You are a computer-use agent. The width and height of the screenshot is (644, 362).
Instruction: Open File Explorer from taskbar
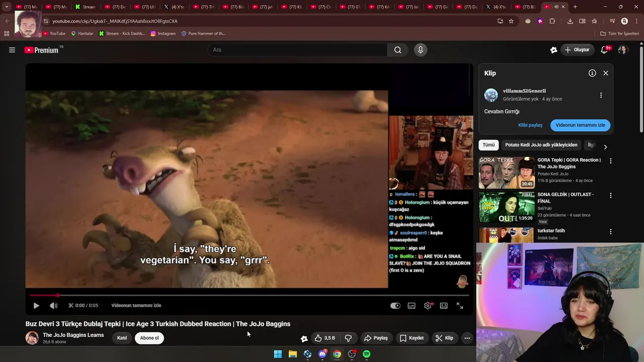pos(292,354)
